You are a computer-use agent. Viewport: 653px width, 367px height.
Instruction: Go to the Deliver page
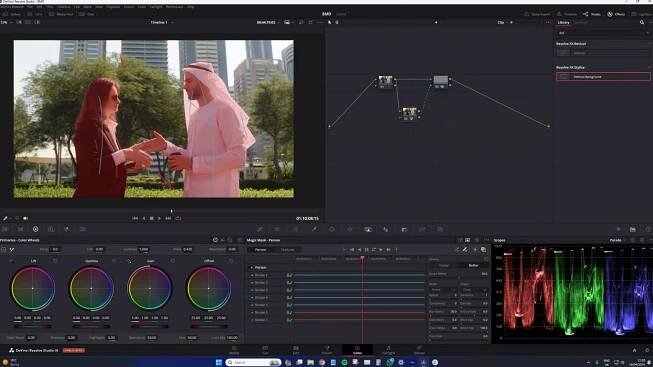(419, 350)
